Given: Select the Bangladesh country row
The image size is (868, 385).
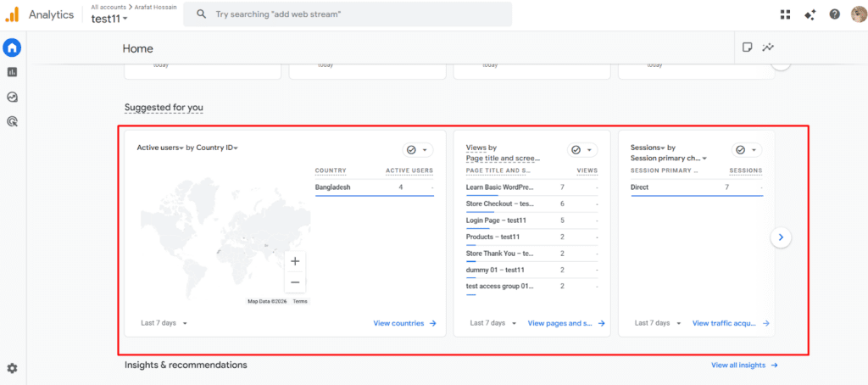Looking at the screenshot, I should coord(374,187).
